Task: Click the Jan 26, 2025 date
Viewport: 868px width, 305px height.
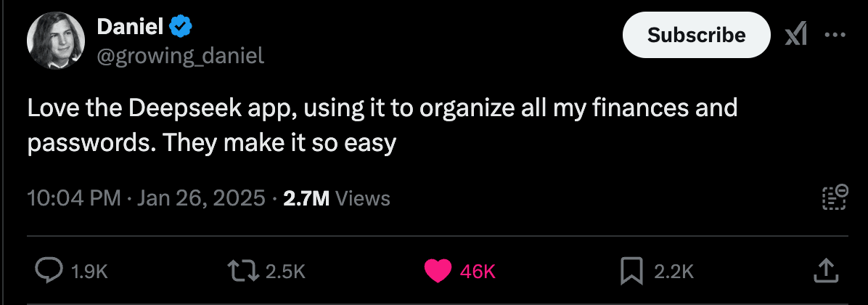Action: pos(201,198)
